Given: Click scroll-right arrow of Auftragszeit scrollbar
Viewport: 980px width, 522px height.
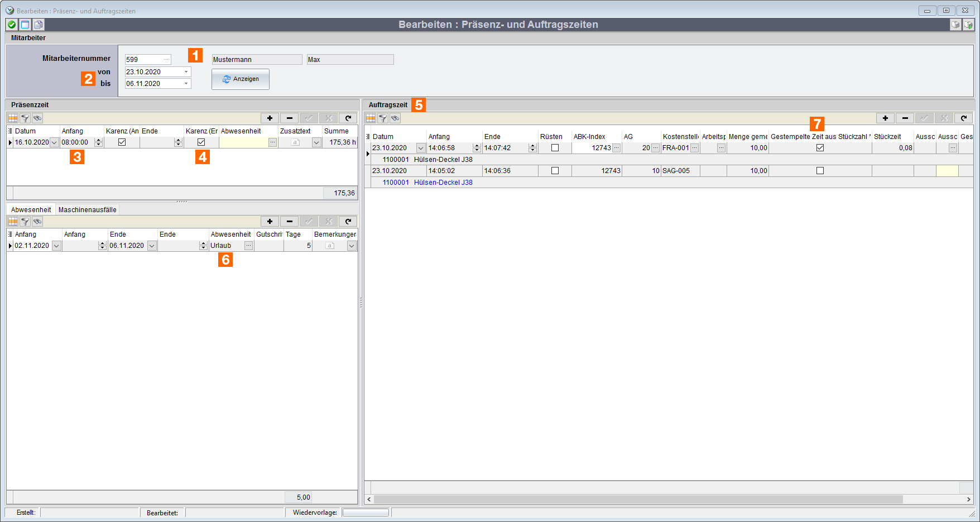Looking at the screenshot, I should (968, 499).
